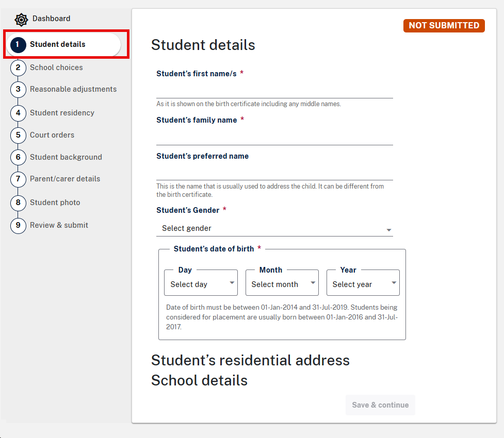Click the Student's first name/s field
Image resolution: width=504 pixels, height=438 pixels.
(x=274, y=90)
